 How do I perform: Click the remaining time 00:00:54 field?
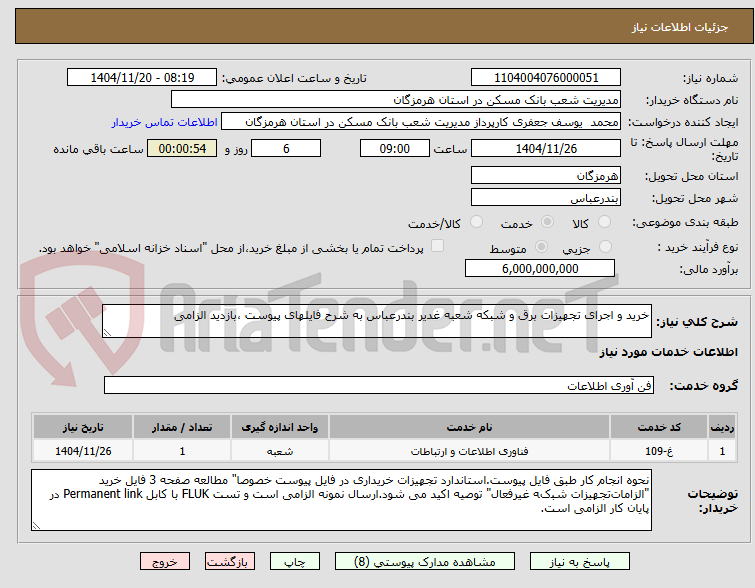click(182, 148)
